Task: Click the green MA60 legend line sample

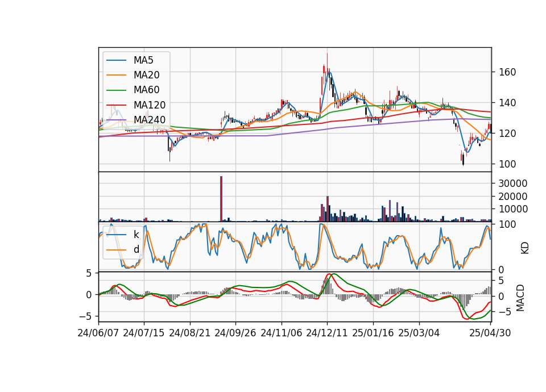Action: click(x=116, y=90)
